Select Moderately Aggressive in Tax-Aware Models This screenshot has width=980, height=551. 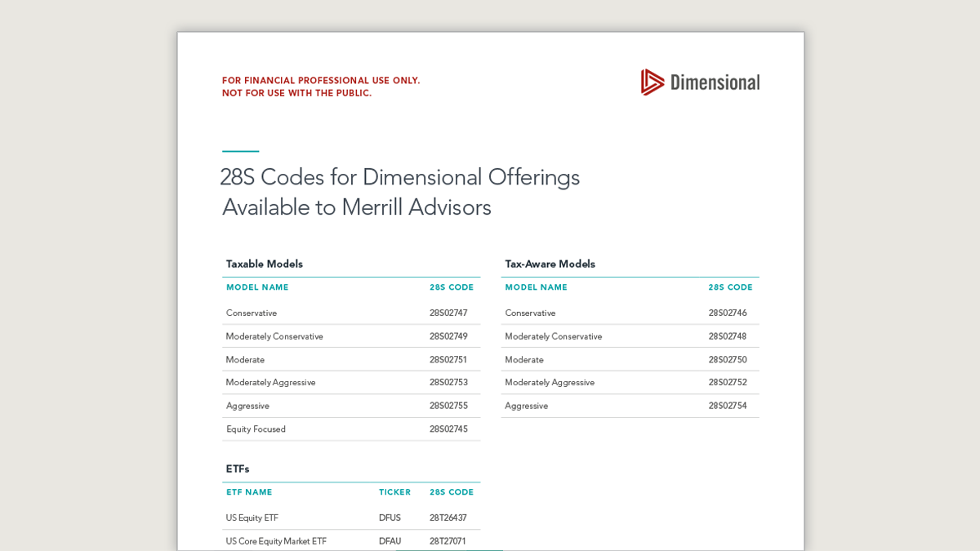point(550,382)
